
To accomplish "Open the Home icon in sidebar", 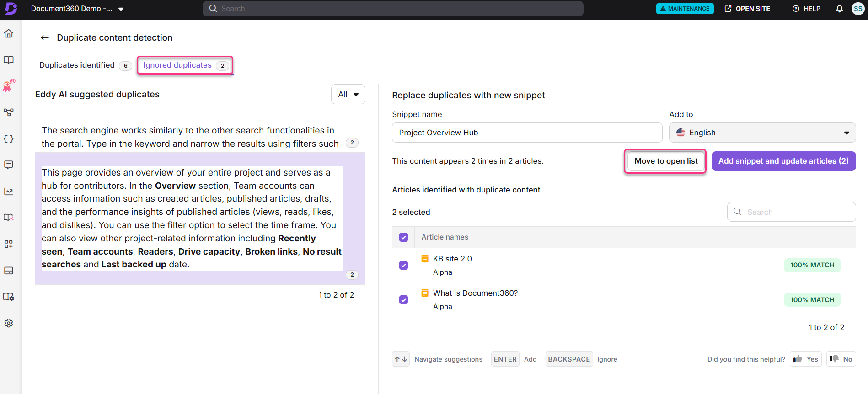I will coord(9,33).
